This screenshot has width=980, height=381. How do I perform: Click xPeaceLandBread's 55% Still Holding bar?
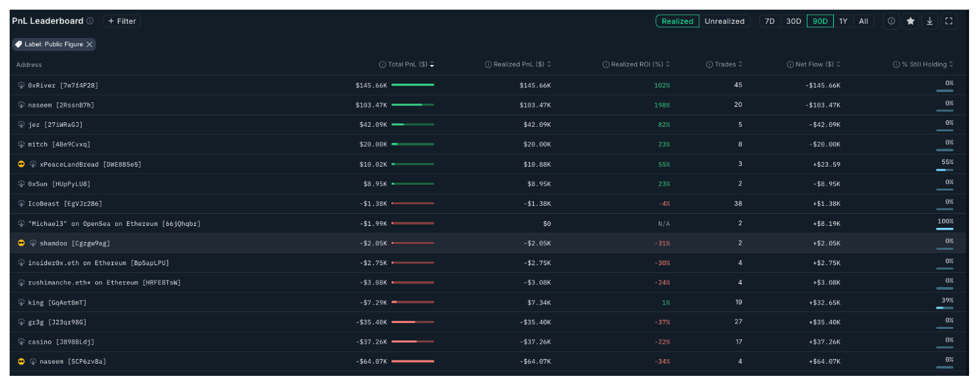pos(945,170)
